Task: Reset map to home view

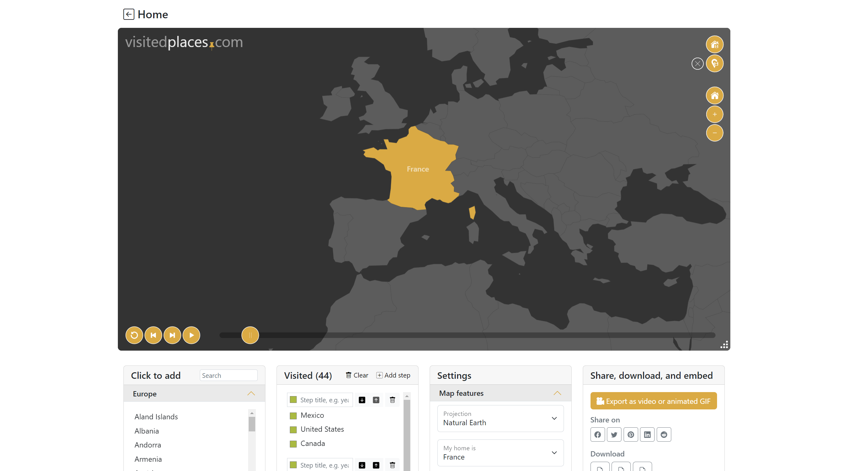Action: click(x=714, y=96)
